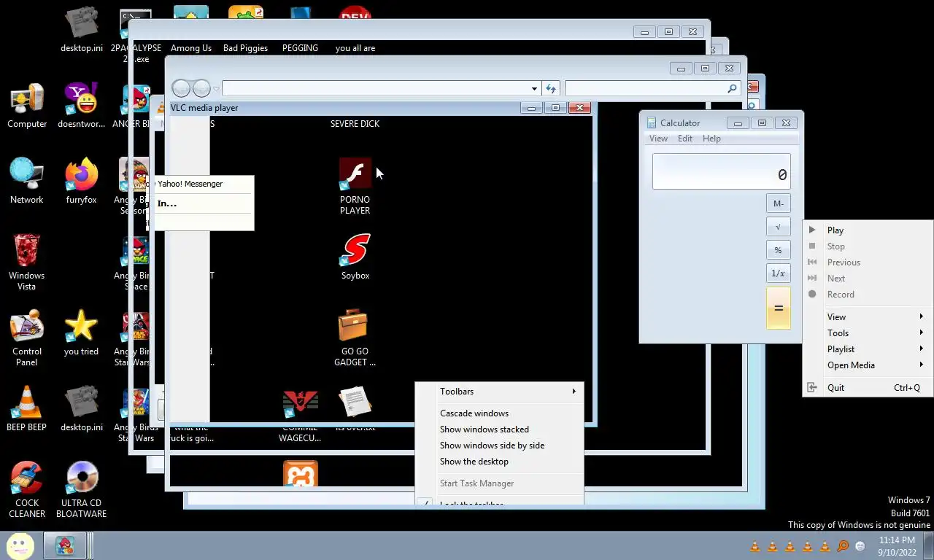Select the 'its over.txt' document icon

tap(355, 403)
